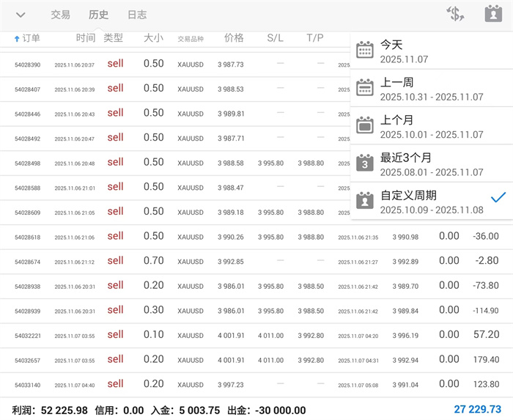Select order 54028674 cell
This screenshot has height=420, width=513.
click(28, 262)
